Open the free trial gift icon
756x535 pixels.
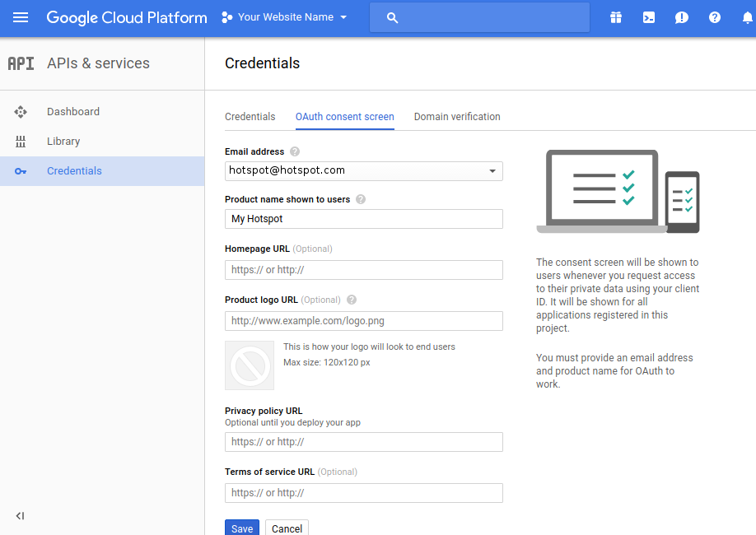point(616,18)
